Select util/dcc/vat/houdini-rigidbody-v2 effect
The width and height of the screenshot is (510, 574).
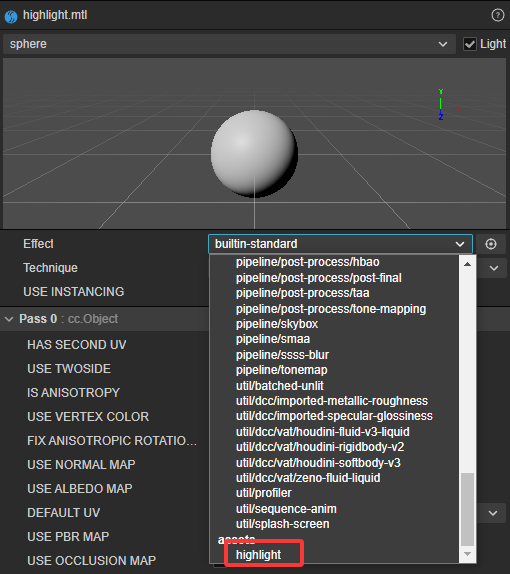(x=320, y=447)
